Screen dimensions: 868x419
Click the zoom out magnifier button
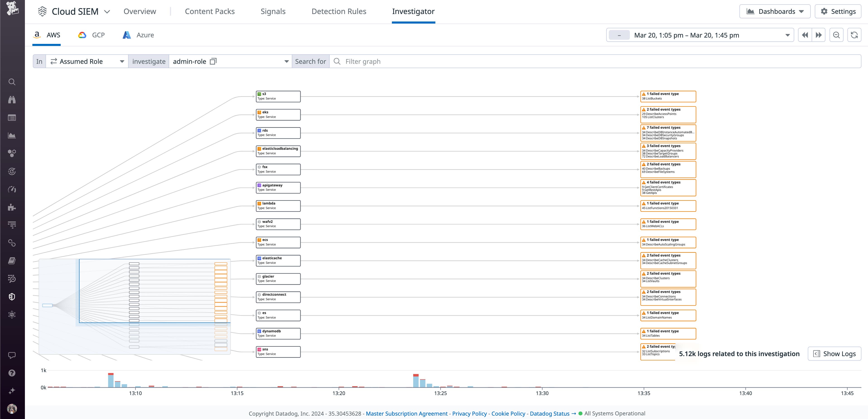point(836,35)
